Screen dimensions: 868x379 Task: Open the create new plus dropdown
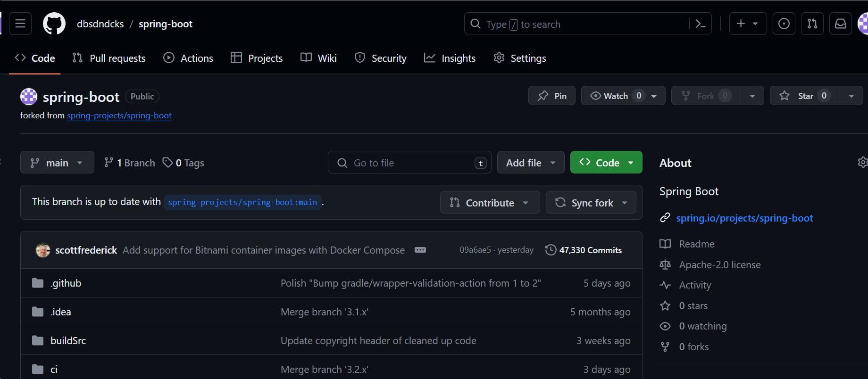pyautogui.click(x=748, y=24)
